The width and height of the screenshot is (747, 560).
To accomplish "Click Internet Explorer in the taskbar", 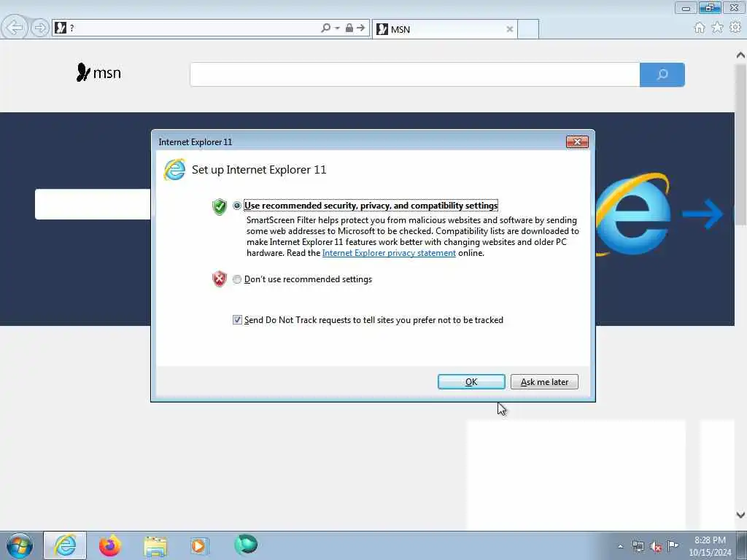I will click(x=65, y=545).
